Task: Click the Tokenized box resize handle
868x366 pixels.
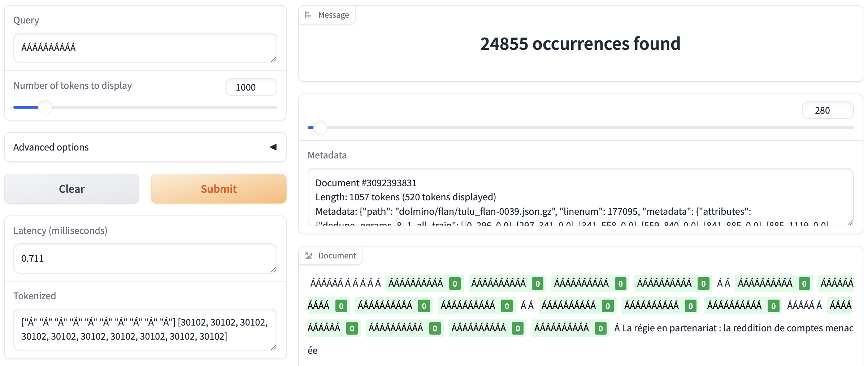Action: pos(273,347)
